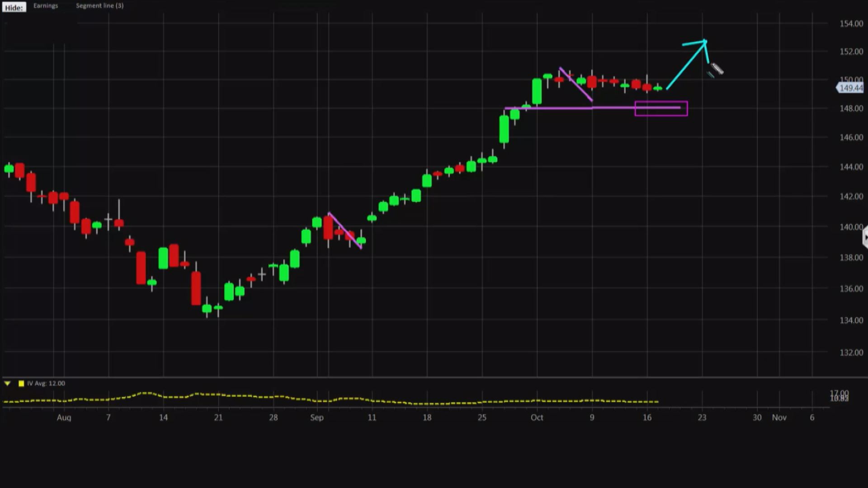Viewport: 868px width, 488px height.
Task: Click the 149.44 current price tag
Action: point(850,88)
